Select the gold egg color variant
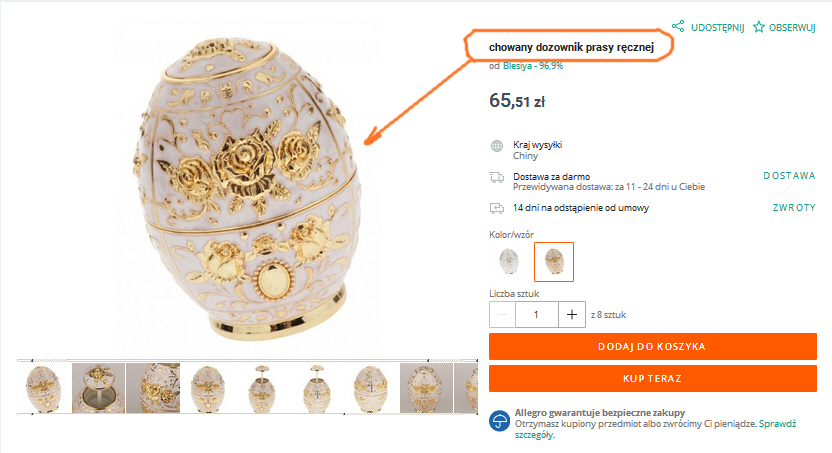The width and height of the screenshot is (832, 453). [x=553, y=262]
